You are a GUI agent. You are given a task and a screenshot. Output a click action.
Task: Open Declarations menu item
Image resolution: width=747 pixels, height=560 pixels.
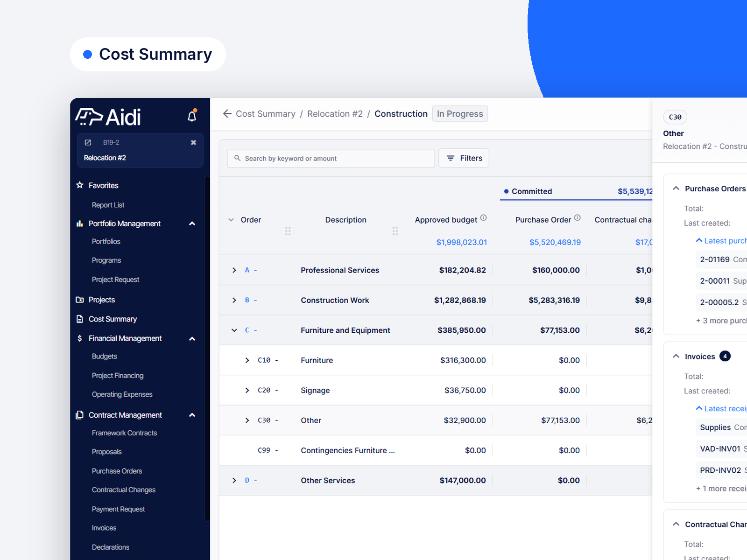(110, 547)
